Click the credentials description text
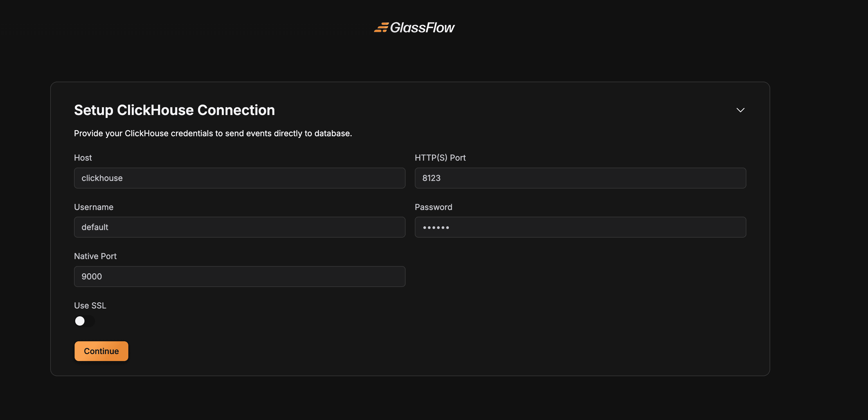Image resolution: width=868 pixels, height=420 pixels. [x=213, y=134]
